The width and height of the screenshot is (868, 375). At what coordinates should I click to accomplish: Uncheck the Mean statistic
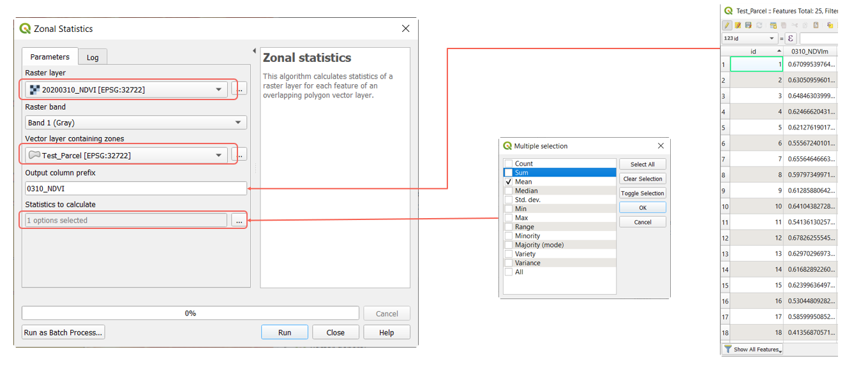pyautogui.click(x=509, y=182)
